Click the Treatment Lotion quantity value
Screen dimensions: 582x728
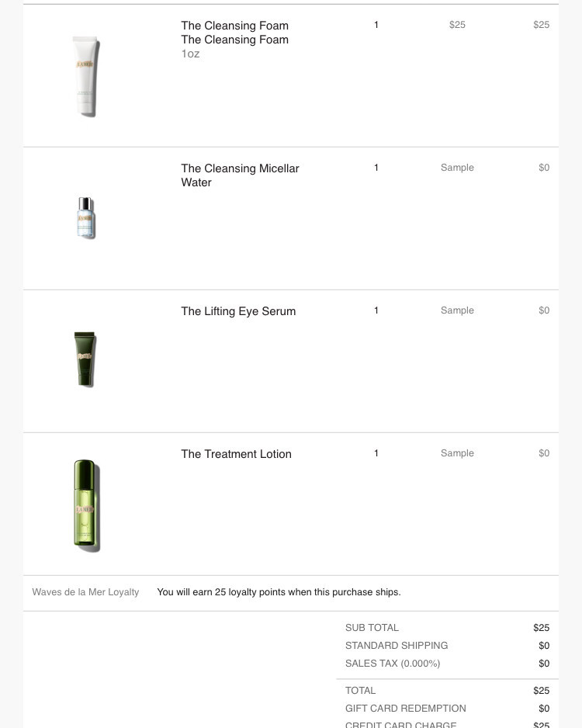tap(376, 453)
